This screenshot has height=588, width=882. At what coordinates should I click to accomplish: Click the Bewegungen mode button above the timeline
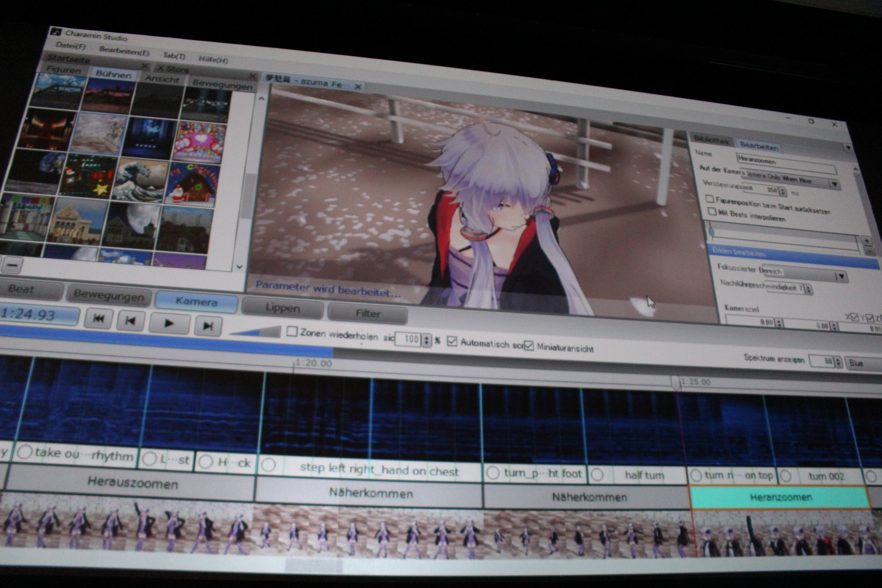pyautogui.click(x=109, y=296)
